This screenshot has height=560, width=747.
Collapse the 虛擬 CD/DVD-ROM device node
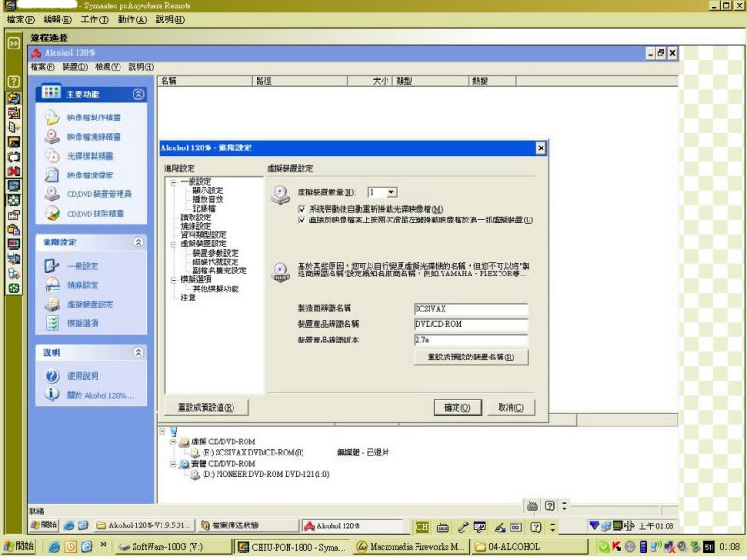(x=174, y=441)
